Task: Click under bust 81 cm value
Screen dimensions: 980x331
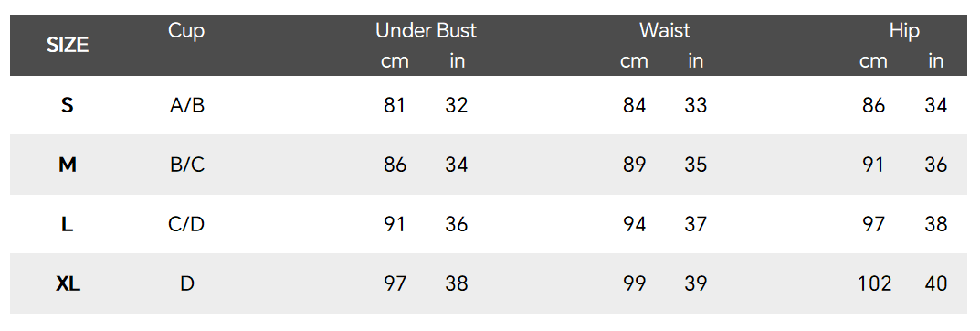Action: click(395, 105)
